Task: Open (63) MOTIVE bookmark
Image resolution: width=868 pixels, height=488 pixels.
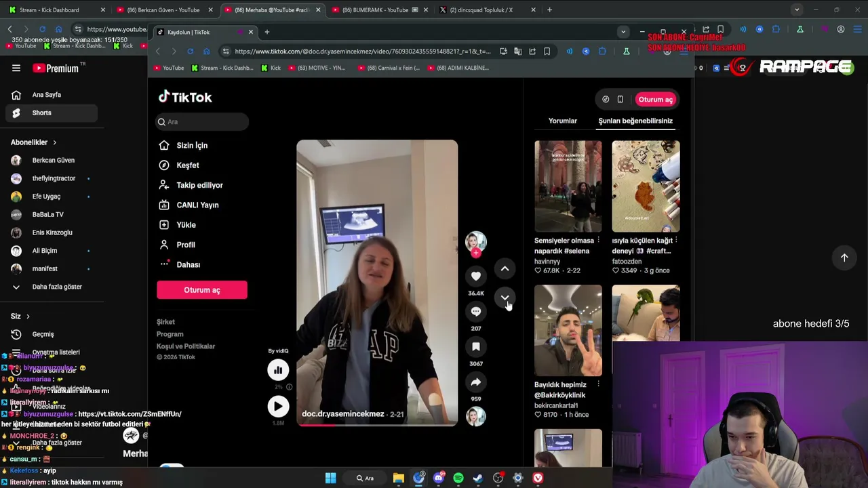Action: [x=317, y=68]
